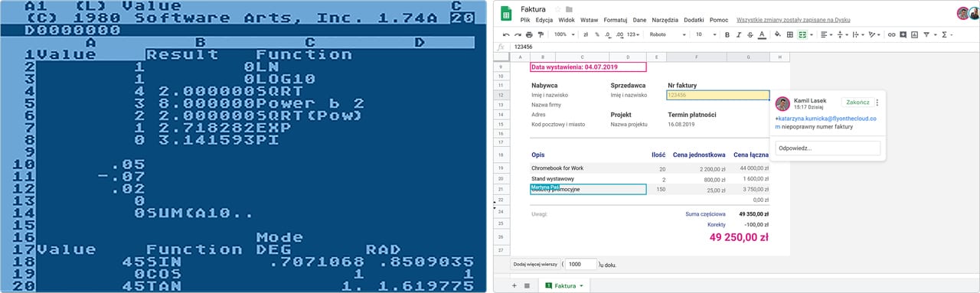Click the move-to-folder icon beside title
Screen dimensions: 980x293
click(569, 9)
